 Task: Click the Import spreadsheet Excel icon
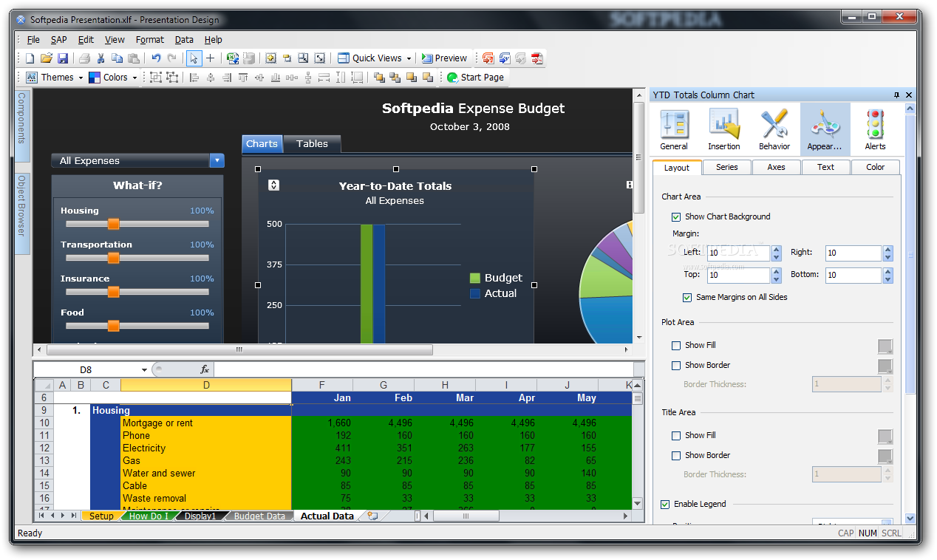[x=233, y=58]
